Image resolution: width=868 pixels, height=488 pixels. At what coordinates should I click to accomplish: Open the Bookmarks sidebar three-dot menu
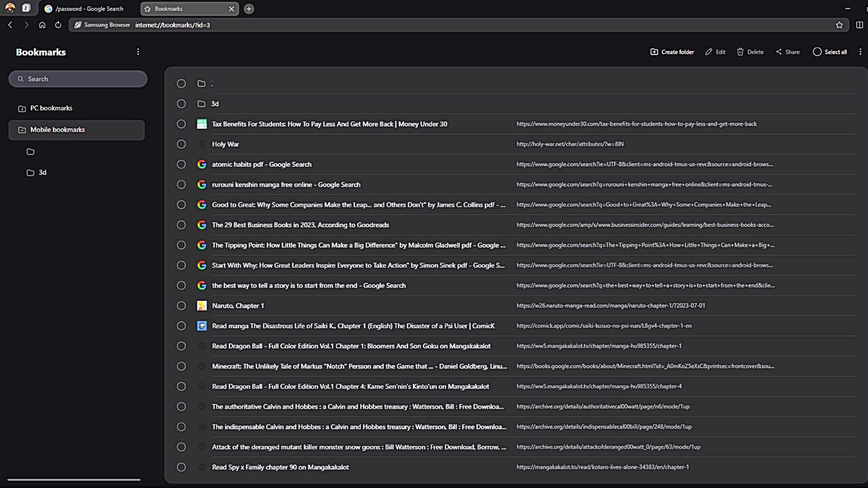pos(138,52)
